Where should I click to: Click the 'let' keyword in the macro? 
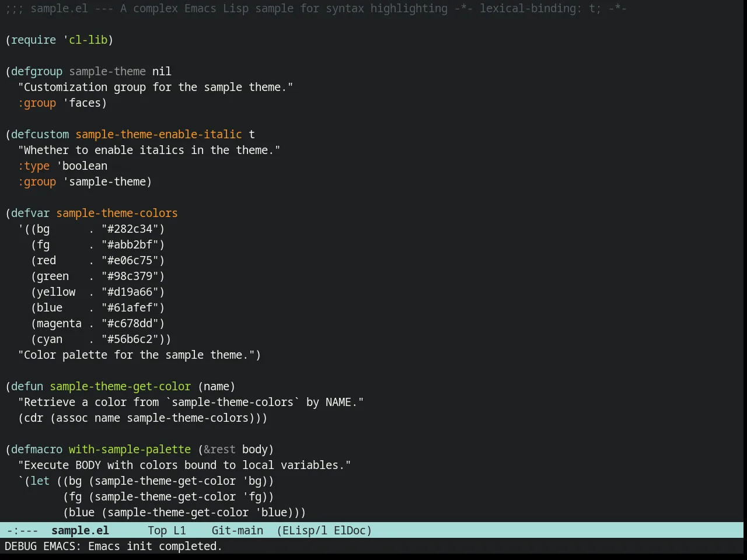(40, 481)
